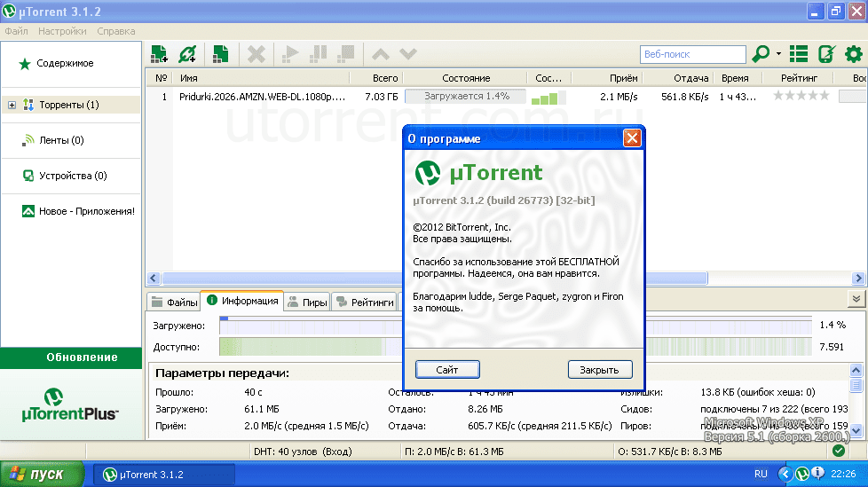
Task: Click the Stop torrent toolbar icon
Action: [345, 54]
